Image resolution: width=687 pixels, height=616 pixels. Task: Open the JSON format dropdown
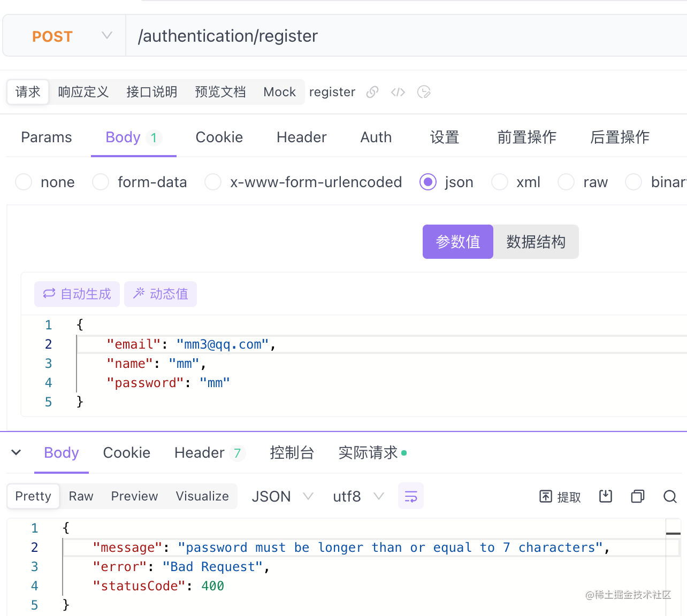(x=283, y=496)
